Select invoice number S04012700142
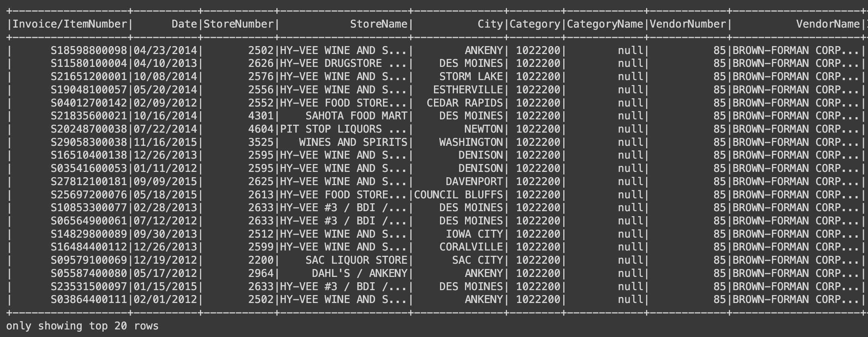This screenshot has width=868, height=337. point(89,103)
